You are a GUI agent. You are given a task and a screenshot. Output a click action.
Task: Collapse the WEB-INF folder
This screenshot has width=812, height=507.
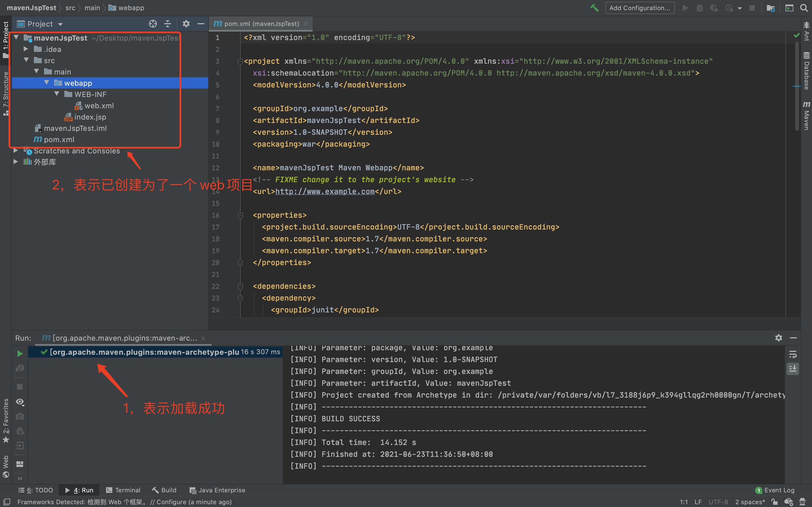(x=57, y=94)
